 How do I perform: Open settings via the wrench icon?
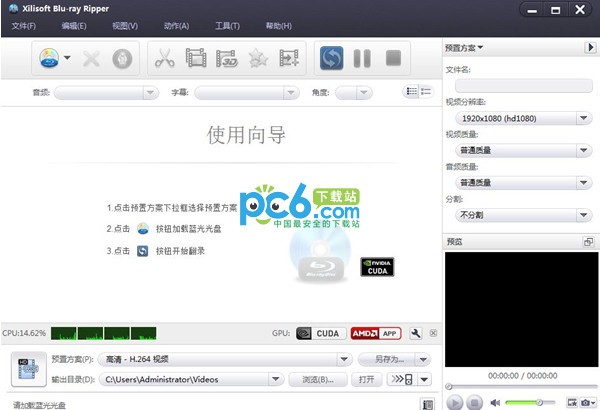[x=416, y=333]
